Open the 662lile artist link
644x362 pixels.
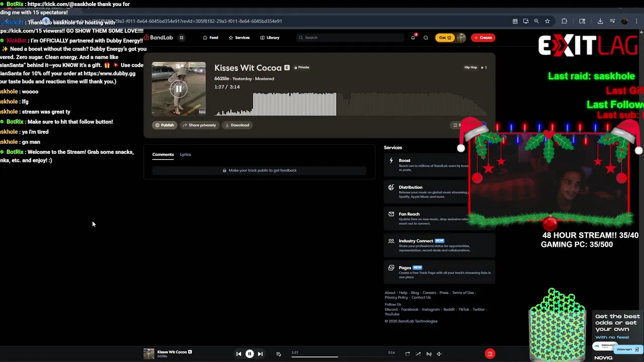221,79
